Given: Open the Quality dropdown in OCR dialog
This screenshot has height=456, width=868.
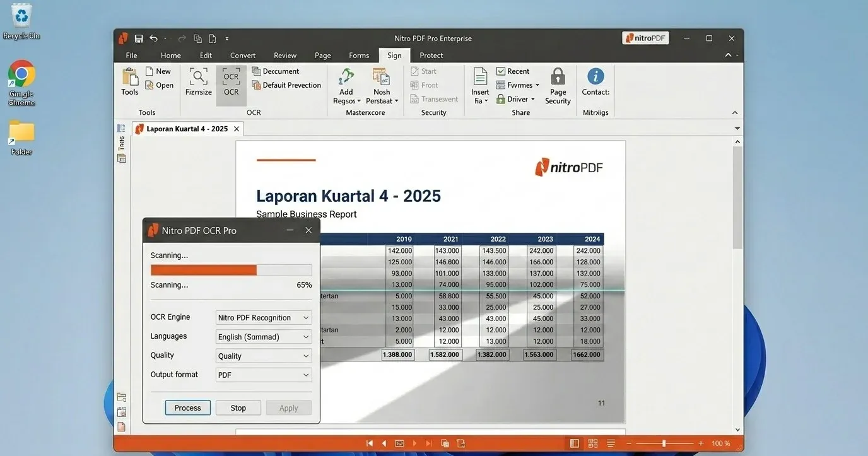Looking at the screenshot, I should click(264, 356).
